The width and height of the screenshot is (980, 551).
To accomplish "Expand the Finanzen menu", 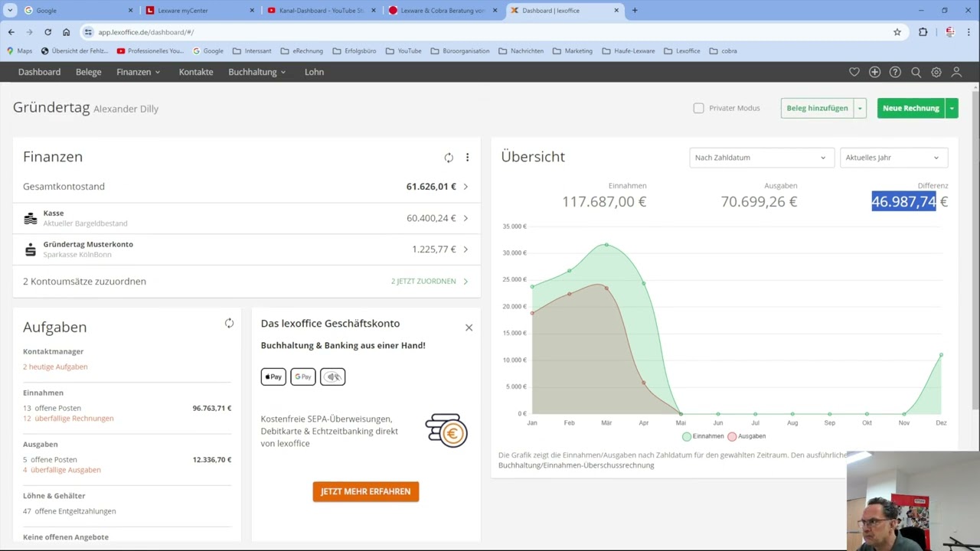I will click(x=139, y=72).
